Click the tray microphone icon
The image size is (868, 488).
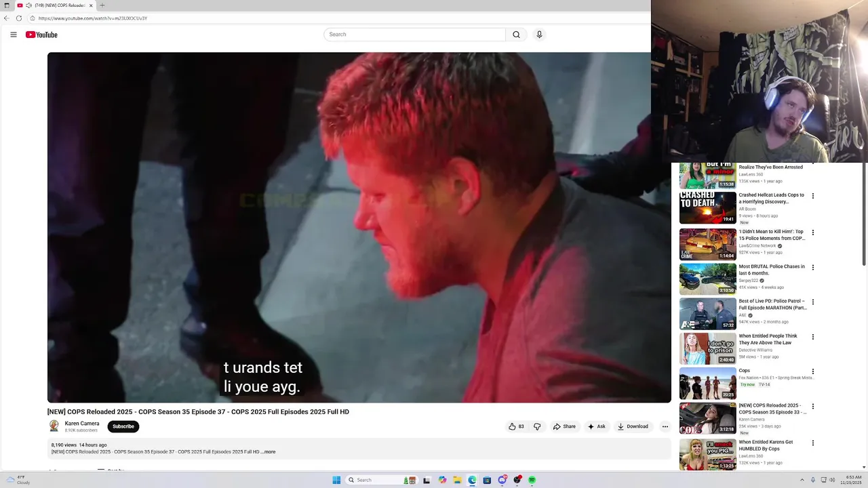tap(813, 480)
